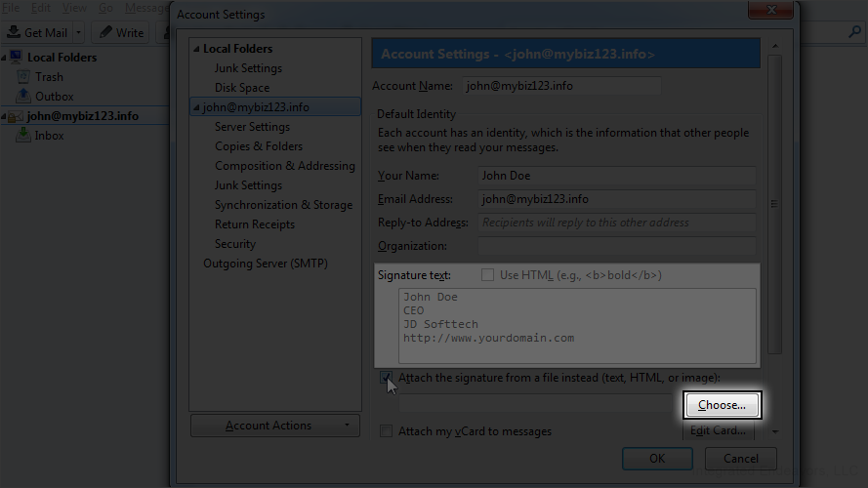Click the john@mybiz123.info account envelope icon
868x488 pixels.
16,116
